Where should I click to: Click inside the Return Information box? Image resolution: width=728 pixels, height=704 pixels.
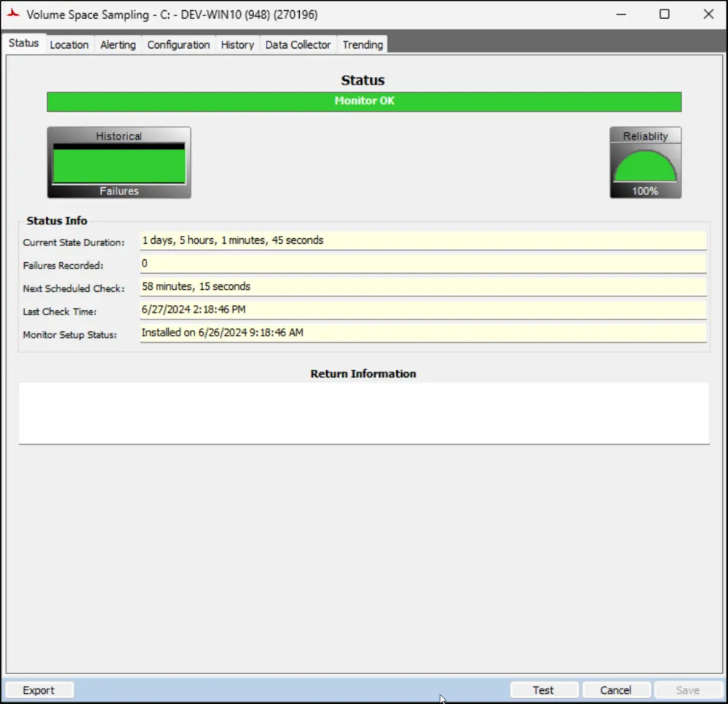click(364, 414)
